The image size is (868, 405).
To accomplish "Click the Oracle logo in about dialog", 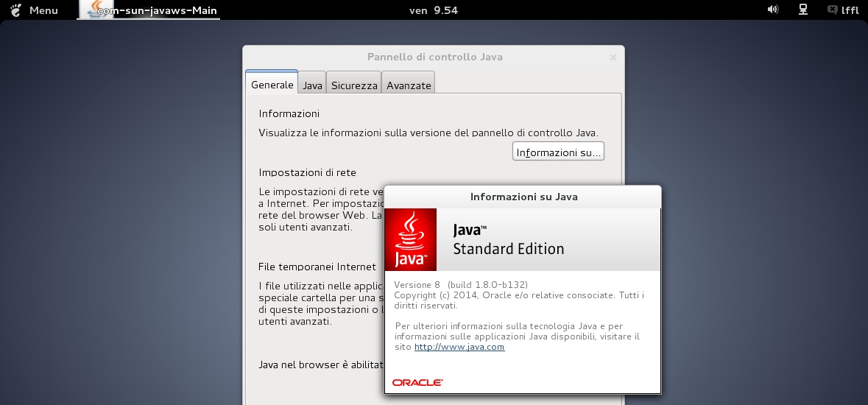I will [417, 382].
